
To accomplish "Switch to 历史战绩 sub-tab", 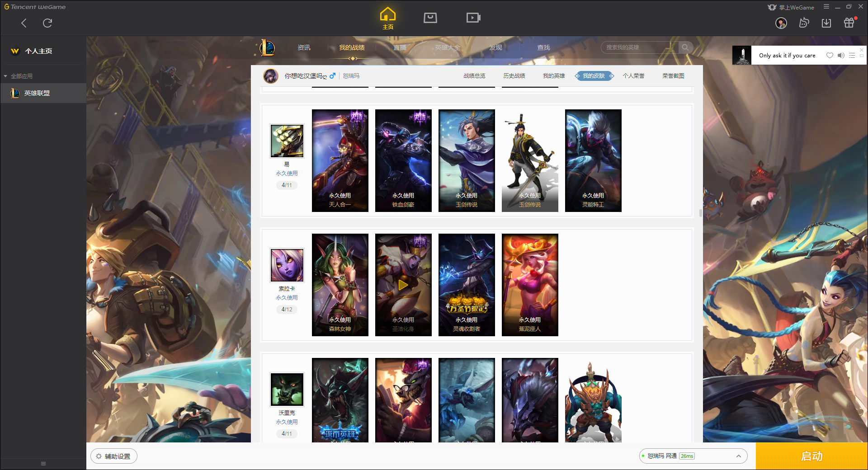I will 514,76.
